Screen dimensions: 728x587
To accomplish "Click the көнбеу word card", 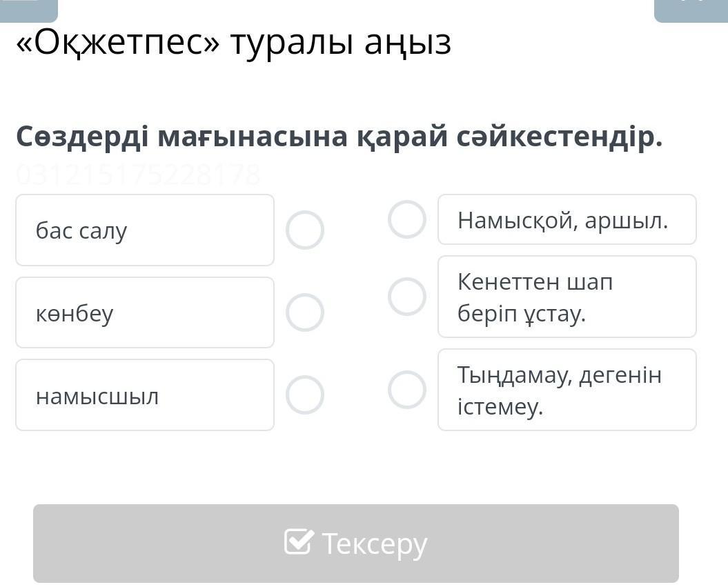I will (145, 312).
